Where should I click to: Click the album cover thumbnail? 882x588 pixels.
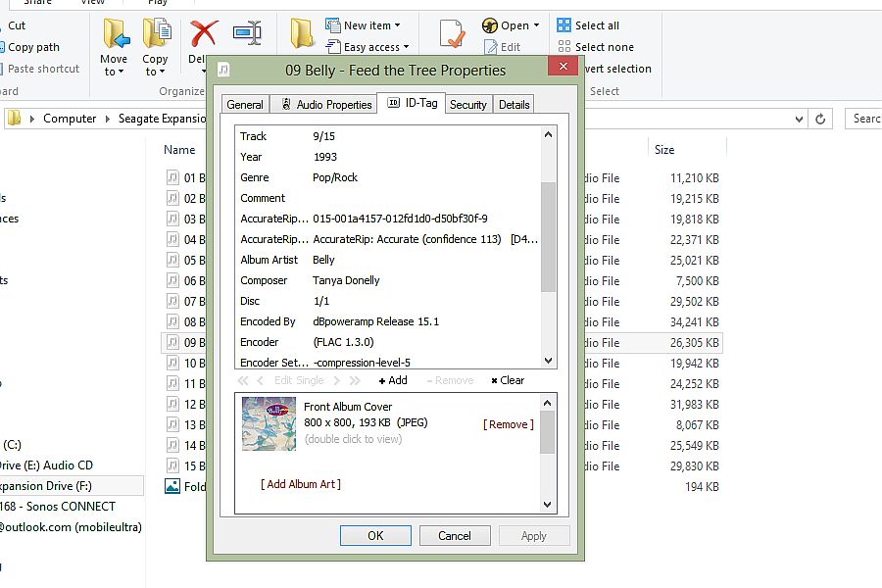pos(269,423)
